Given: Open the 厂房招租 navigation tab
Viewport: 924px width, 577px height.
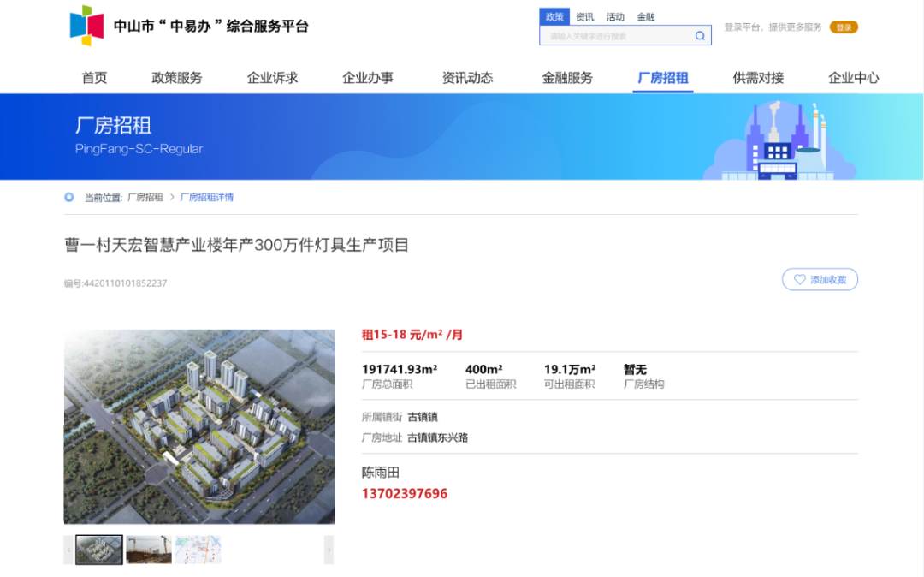Looking at the screenshot, I should [662, 77].
